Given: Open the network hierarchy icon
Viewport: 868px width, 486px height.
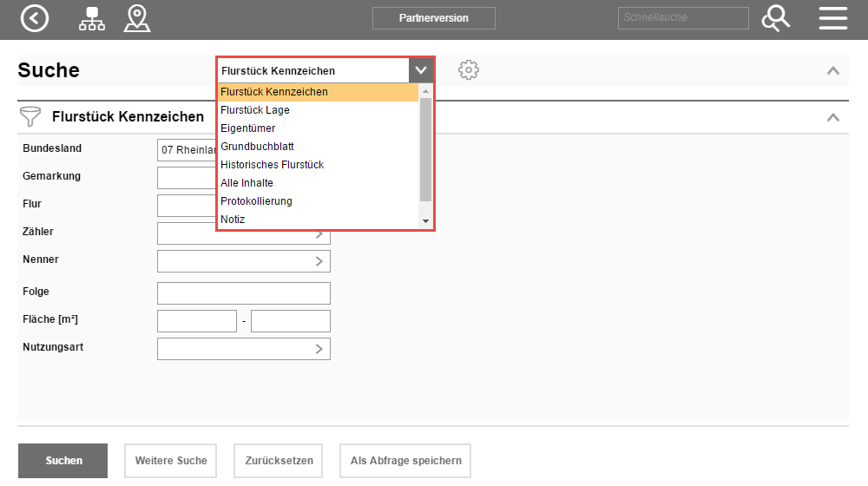Looking at the screenshot, I should click(x=91, y=18).
